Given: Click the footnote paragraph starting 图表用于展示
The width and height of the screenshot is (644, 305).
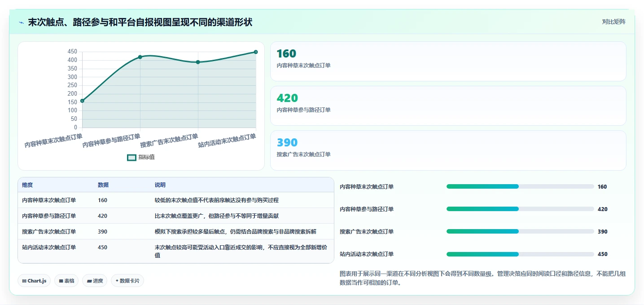Looking at the screenshot, I should pos(482,278).
